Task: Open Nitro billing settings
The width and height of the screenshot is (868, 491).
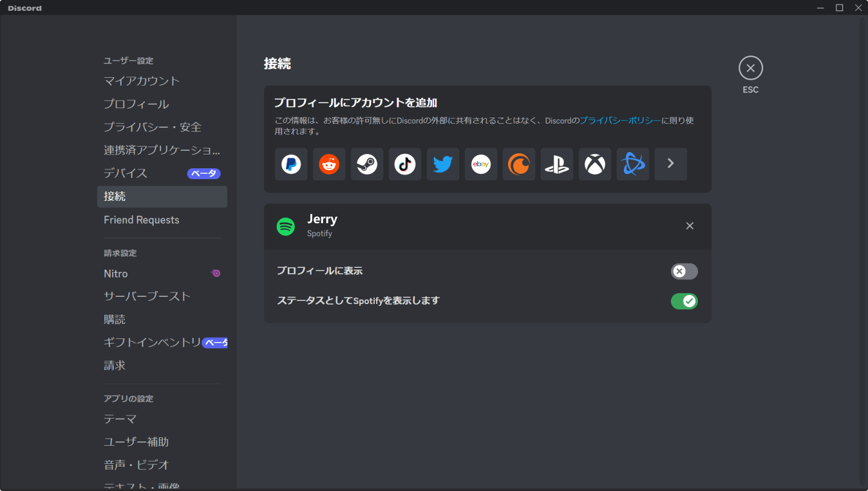Action: [x=162, y=273]
